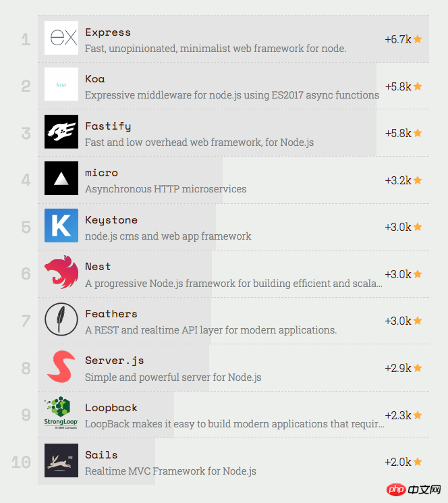Click the Sails project logo
Image resolution: width=448 pixels, height=503 pixels.
pos(61,460)
